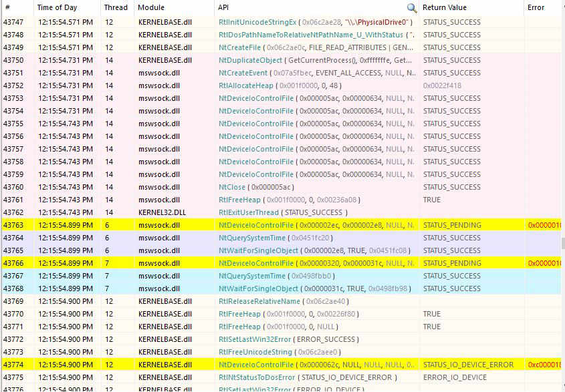Click the 0x0022f418 return value in row 43752
565x392 pixels.
442,85
